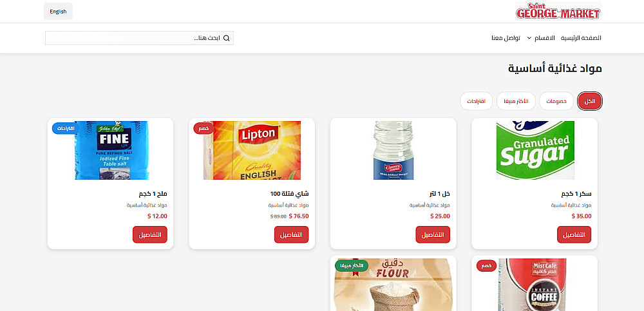Click the ابحث هنا search field
Viewport: 644px width, 311px height.
click(x=139, y=38)
